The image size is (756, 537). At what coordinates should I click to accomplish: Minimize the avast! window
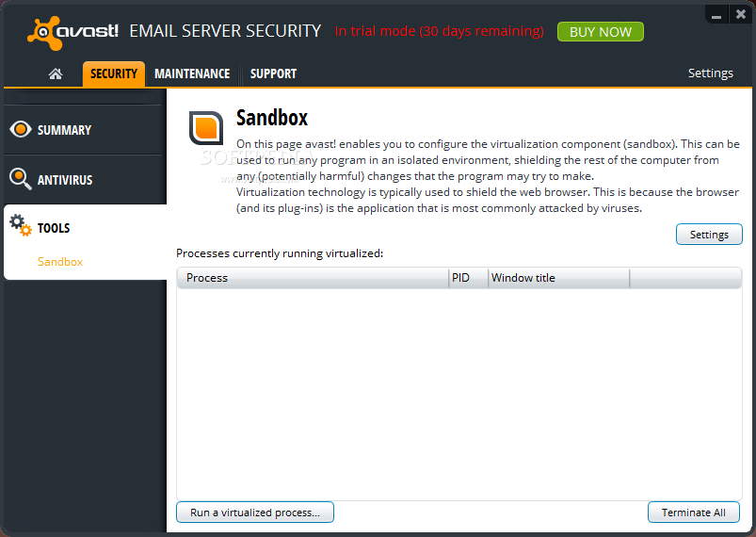716,15
